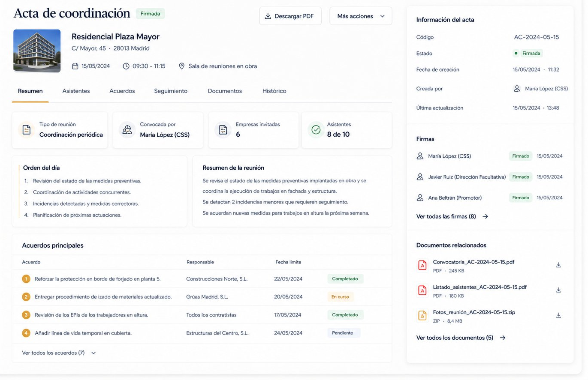The width and height of the screenshot is (588, 380).
Task: Click the clock icon beside 09:30 - 11:15
Action: [126, 66]
